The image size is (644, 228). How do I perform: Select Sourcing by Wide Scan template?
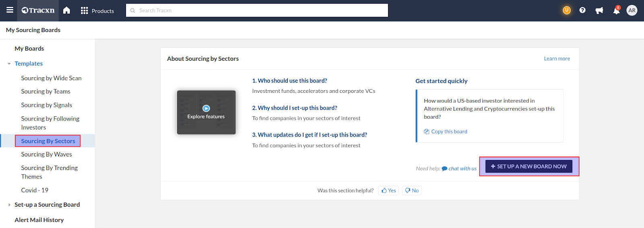[x=51, y=78]
